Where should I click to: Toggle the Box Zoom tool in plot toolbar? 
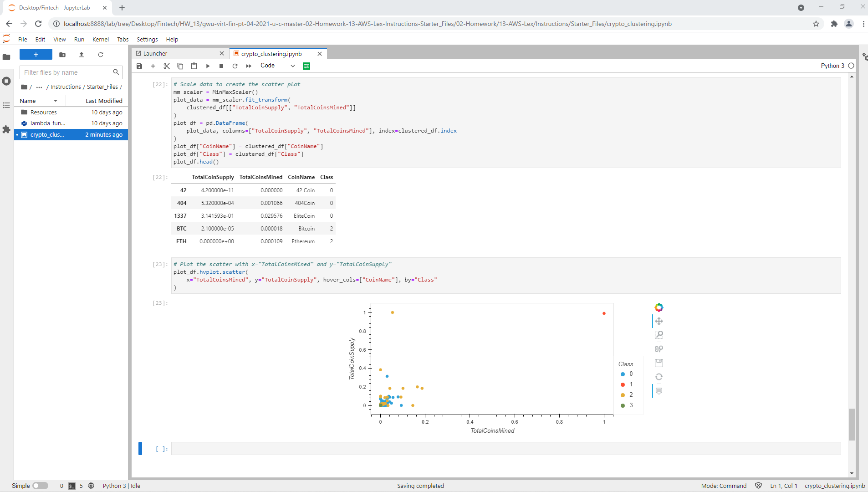coord(659,335)
